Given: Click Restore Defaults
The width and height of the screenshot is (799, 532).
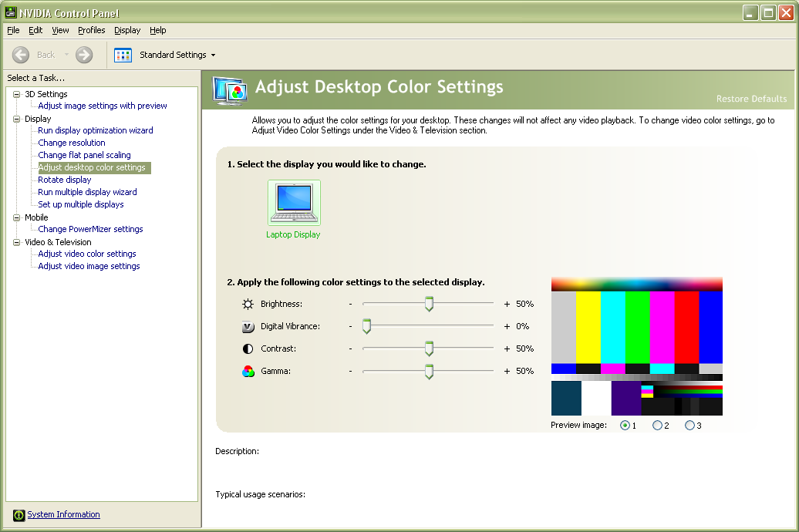Looking at the screenshot, I should point(751,99).
